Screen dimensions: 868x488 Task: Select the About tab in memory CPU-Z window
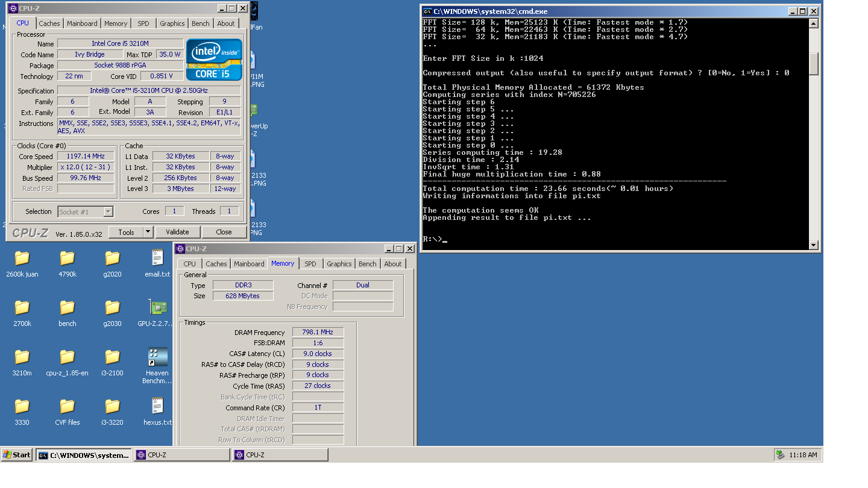click(393, 264)
